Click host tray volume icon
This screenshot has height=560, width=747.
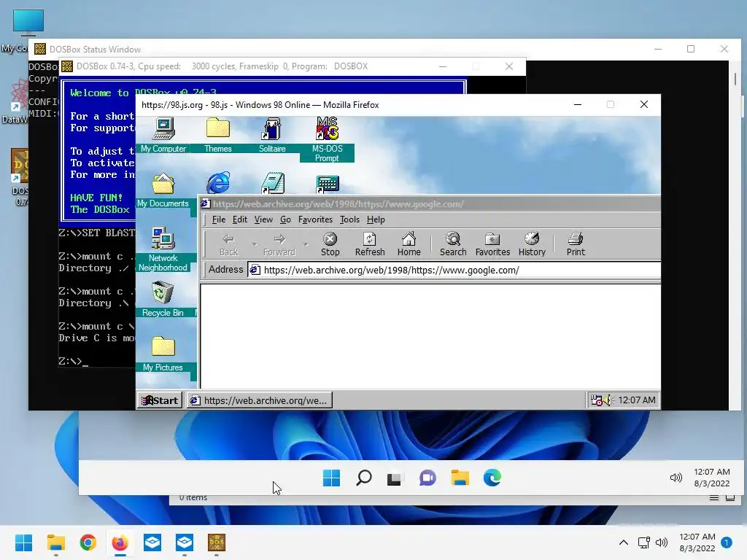point(662,542)
